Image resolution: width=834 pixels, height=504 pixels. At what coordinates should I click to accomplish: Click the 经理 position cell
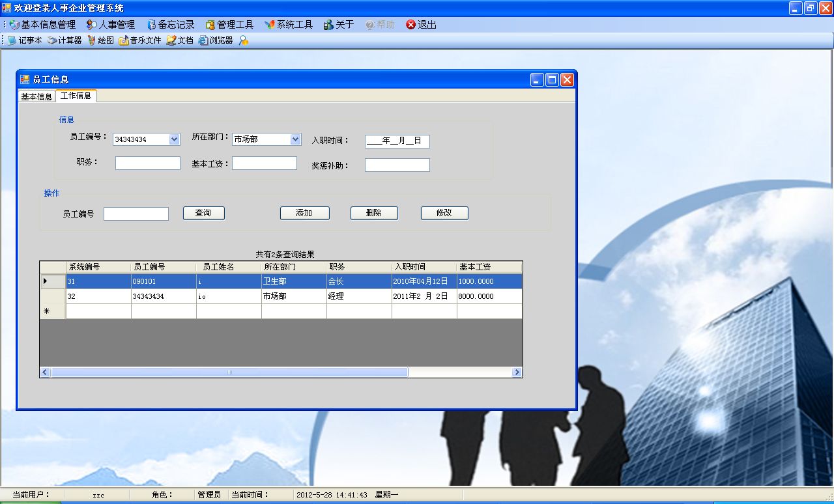[359, 296]
